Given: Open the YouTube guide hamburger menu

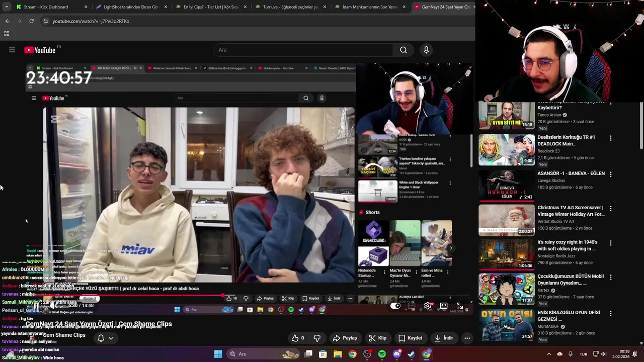Looking at the screenshot, I should [12, 50].
